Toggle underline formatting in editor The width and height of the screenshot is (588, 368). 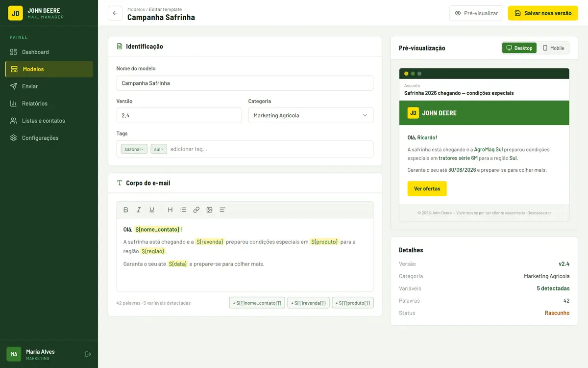(x=152, y=210)
